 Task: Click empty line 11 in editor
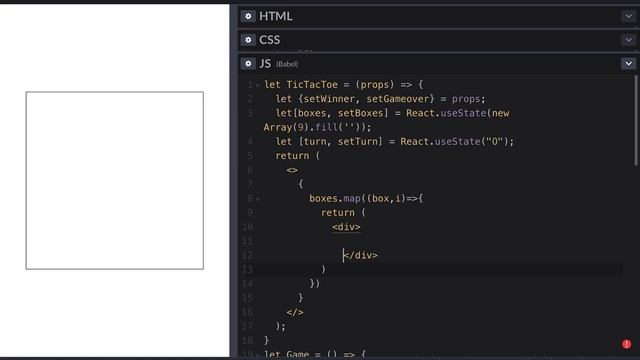click(x=443, y=241)
